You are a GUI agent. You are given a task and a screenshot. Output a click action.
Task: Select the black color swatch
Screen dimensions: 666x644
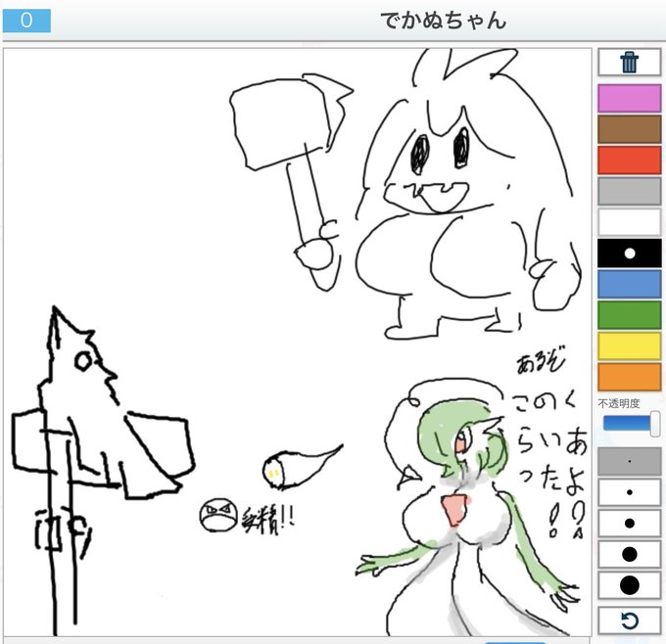629,253
